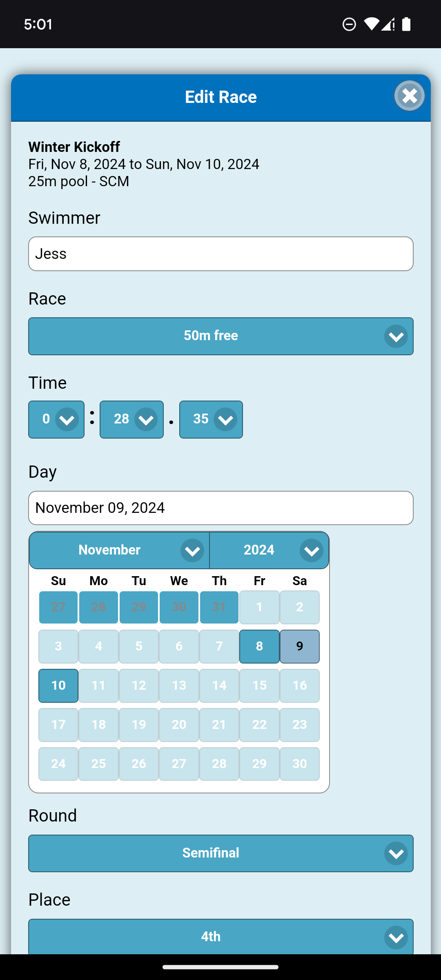Tap the clock showing 5:01
Viewport: 441px width, 980px height.
click(38, 24)
